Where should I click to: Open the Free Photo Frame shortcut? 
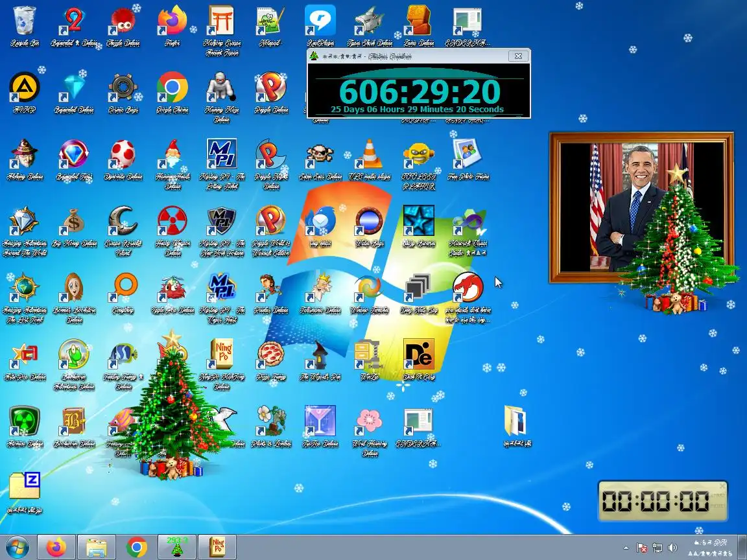click(468, 155)
